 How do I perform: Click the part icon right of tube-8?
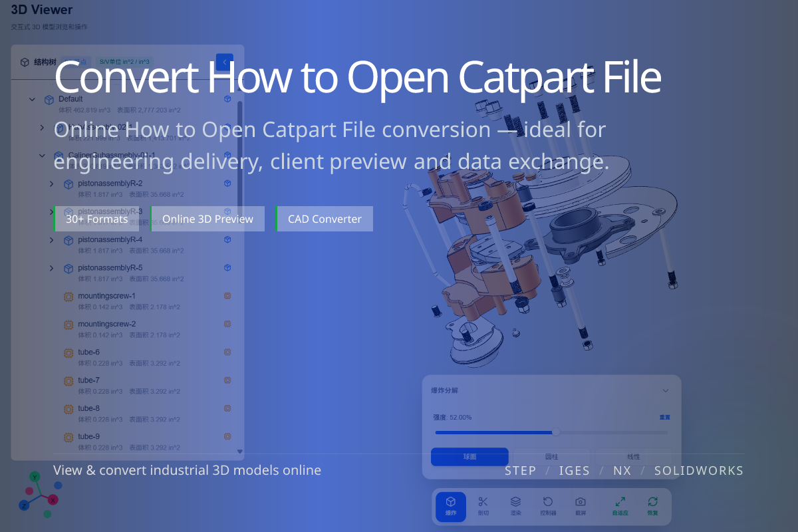227,408
